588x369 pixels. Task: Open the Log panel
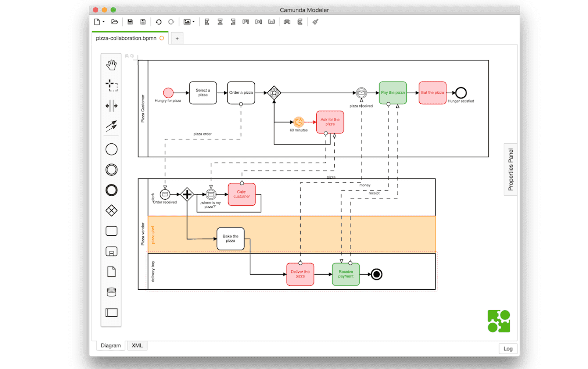point(508,348)
